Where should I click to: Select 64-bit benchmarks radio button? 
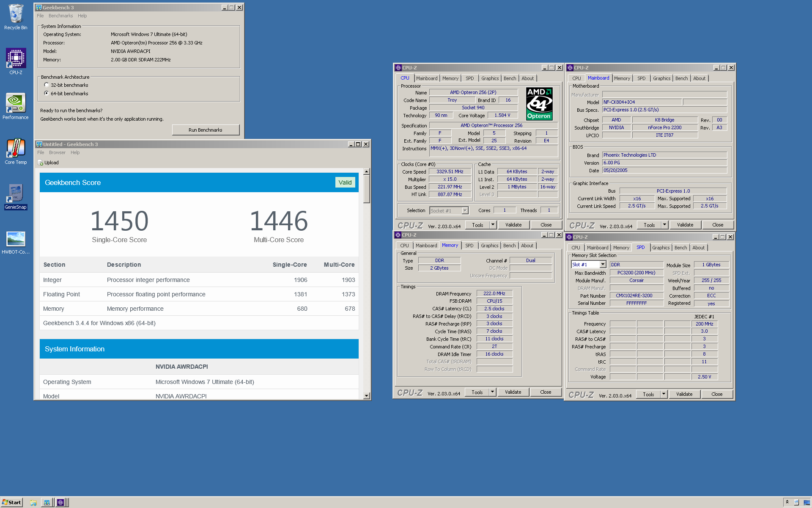click(47, 94)
